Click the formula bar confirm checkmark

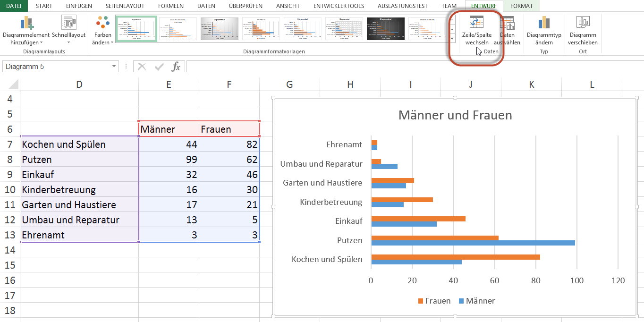(x=159, y=67)
